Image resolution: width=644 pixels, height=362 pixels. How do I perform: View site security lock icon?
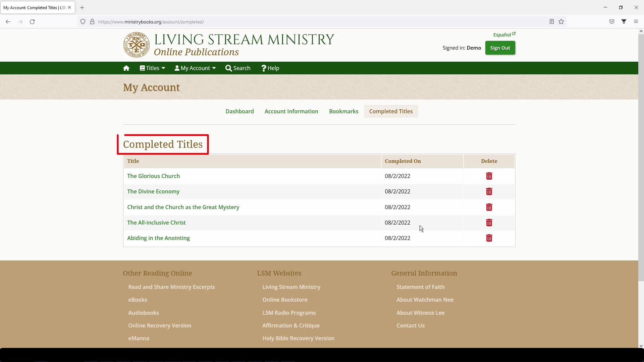(92, 22)
